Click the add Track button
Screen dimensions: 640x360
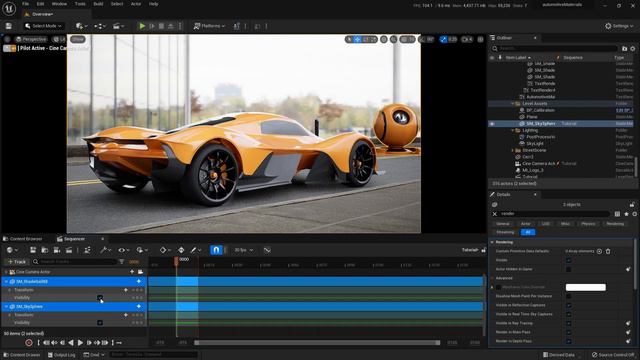[16, 262]
